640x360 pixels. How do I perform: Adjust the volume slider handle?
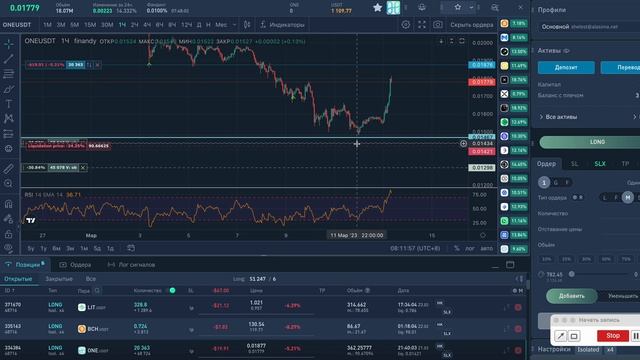click(x=571, y=274)
